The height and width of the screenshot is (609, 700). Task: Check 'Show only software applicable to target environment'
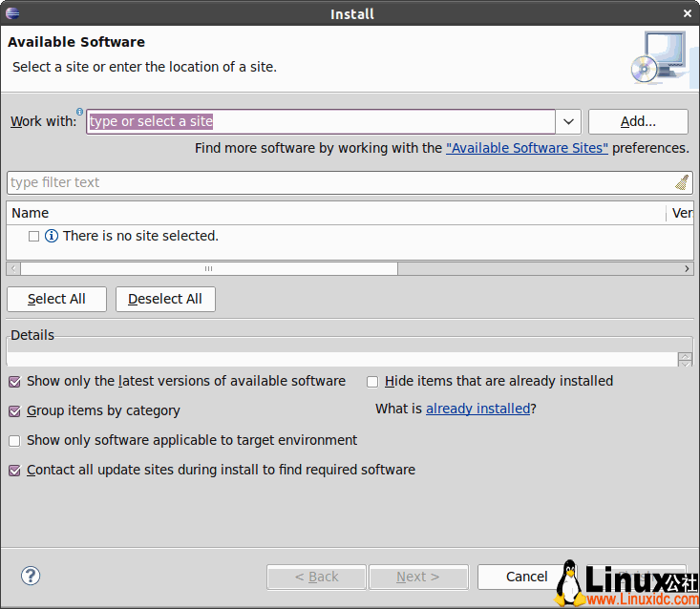click(14, 440)
